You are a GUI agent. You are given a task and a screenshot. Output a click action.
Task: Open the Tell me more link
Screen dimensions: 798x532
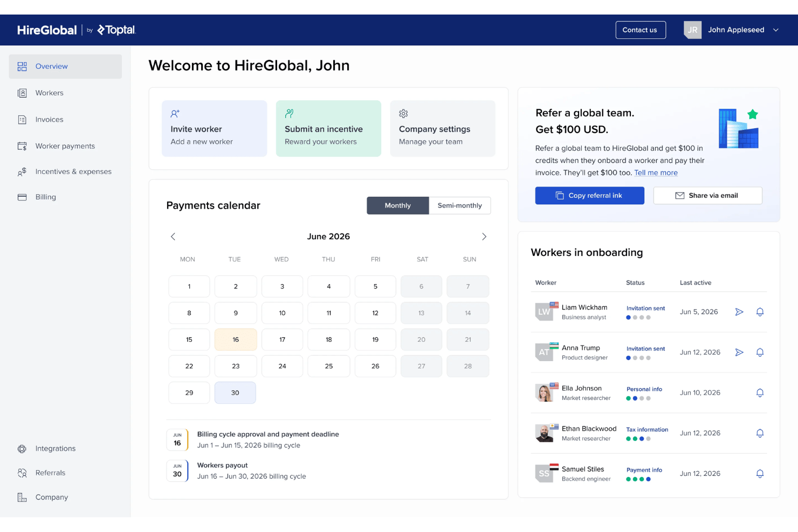tap(656, 173)
